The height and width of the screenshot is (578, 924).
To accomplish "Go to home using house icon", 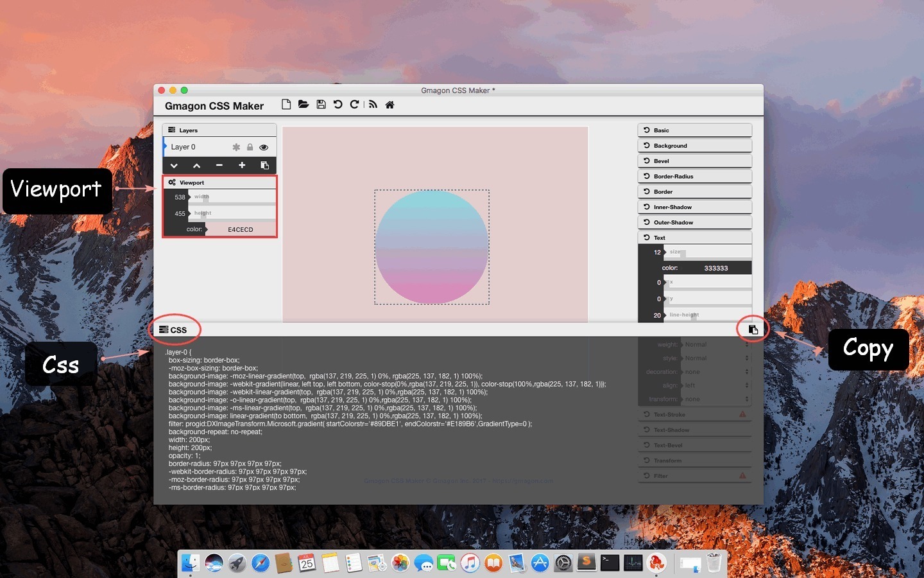I will [389, 105].
